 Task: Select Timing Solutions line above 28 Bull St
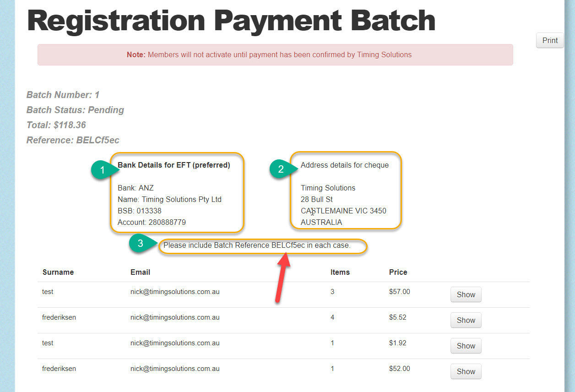coord(328,188)
